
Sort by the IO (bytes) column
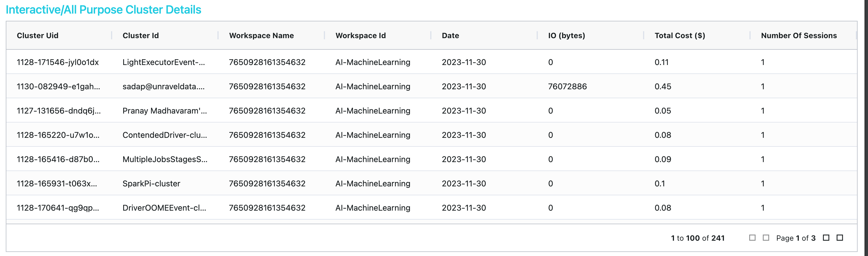[x=566, y=36]
